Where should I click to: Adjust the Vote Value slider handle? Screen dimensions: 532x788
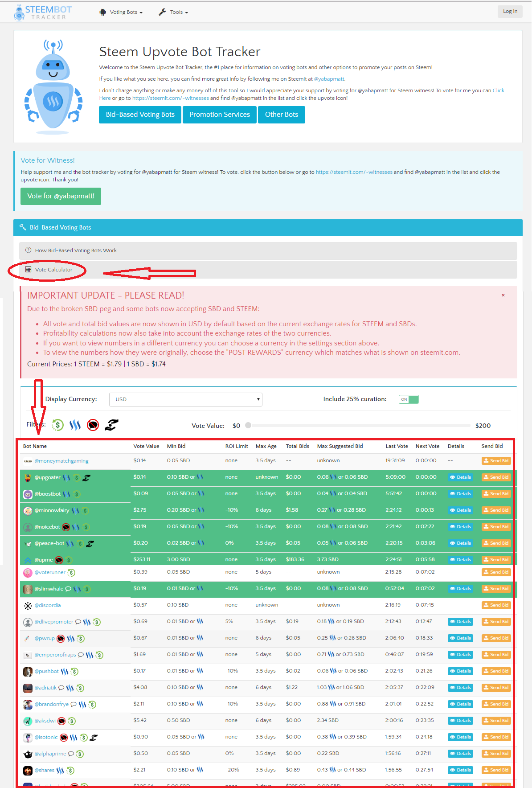pyautogui.click(x=248, y=425)
